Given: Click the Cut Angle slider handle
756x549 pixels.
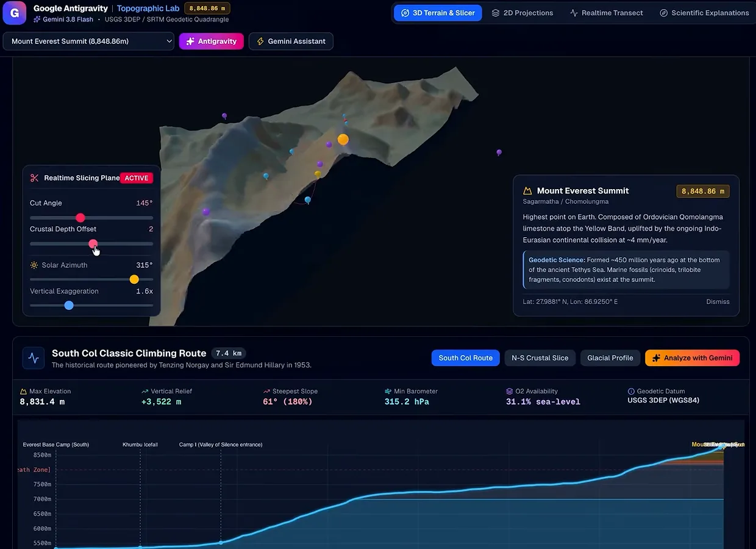Looking at the screenshot, I should click(x=80, y=218).
